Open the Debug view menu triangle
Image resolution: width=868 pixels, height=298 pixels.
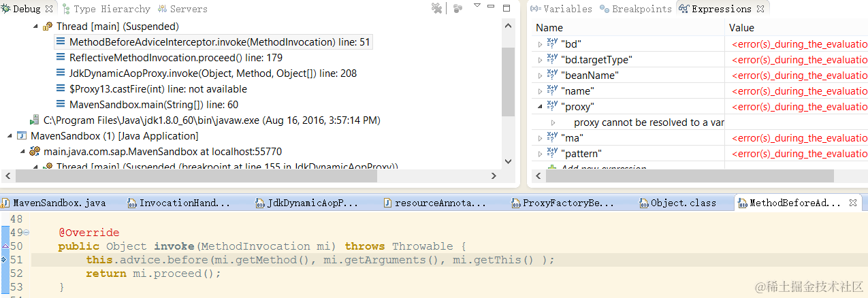point(477,6)
